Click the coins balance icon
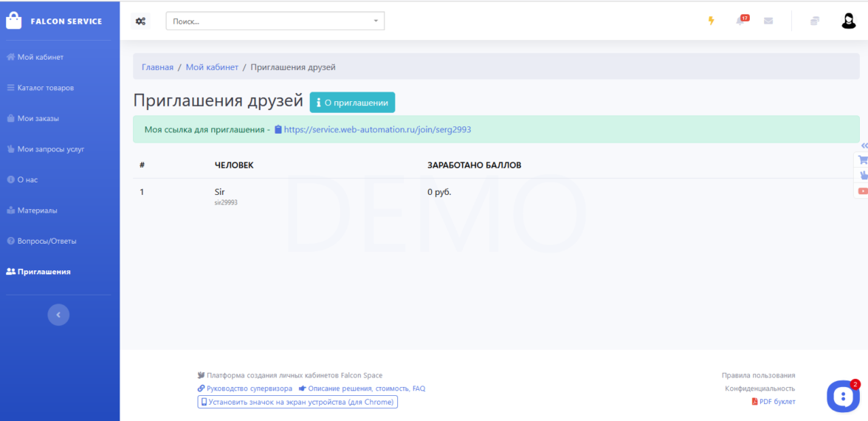Viewport: 868px width, 421px height. point(815,21)
